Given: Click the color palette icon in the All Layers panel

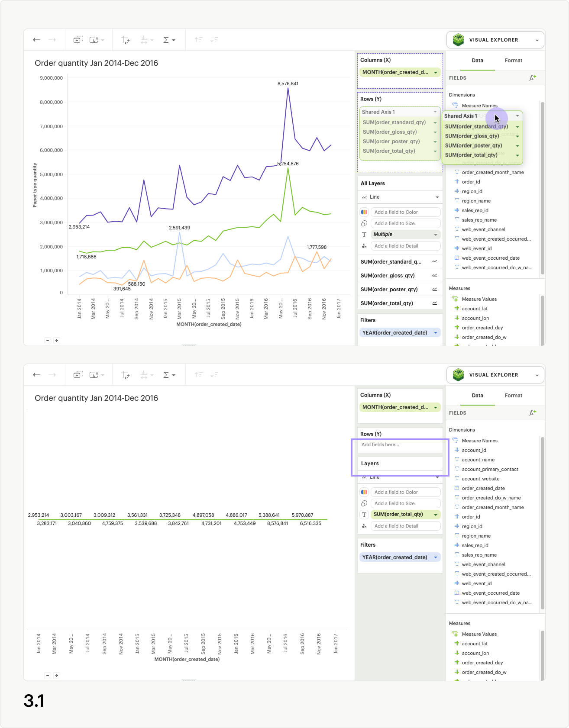Looking at the screenshot, I should tap(364, 212).
